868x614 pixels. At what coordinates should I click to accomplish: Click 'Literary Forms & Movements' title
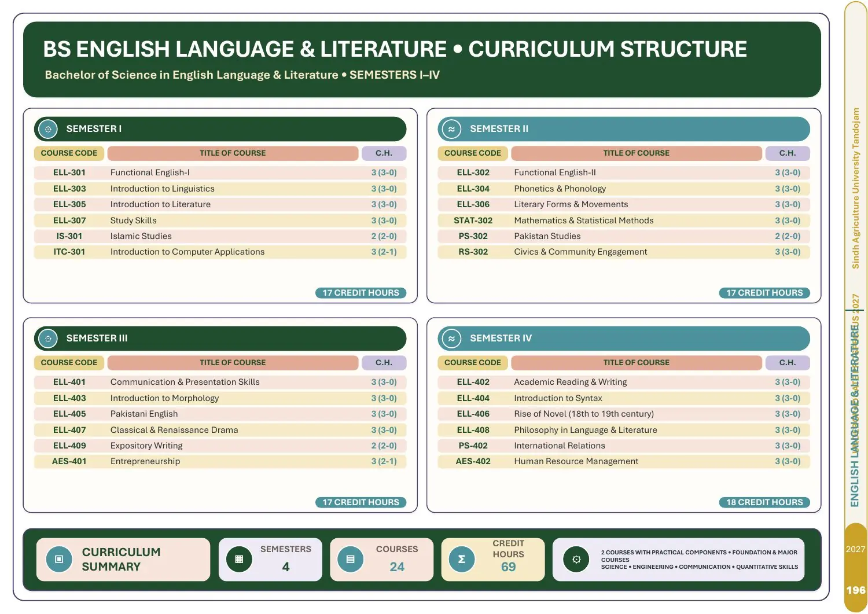tap(571, 204)
